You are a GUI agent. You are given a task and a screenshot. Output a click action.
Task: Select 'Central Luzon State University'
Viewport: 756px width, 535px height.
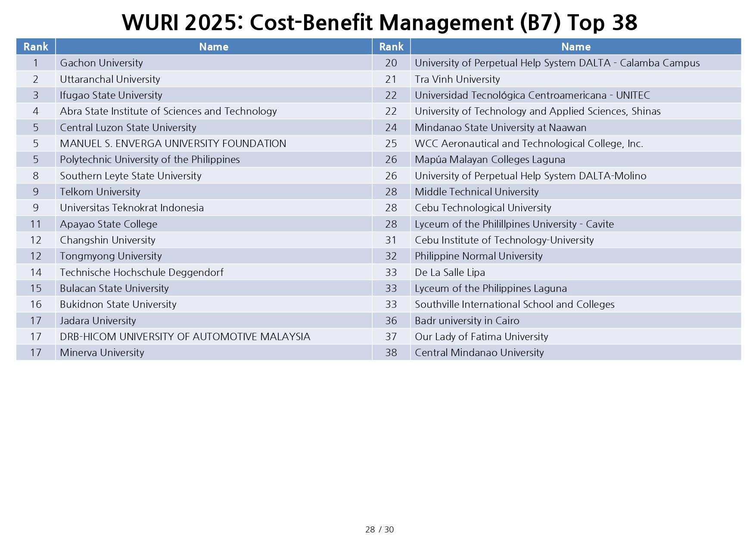click(x=128, y=128)
